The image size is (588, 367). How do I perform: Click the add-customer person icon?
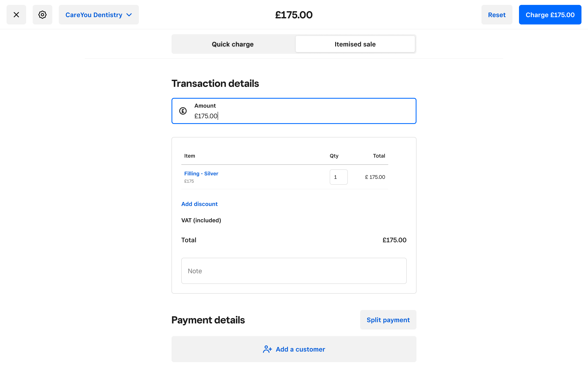pyautogui.click(x=267, y=349)
